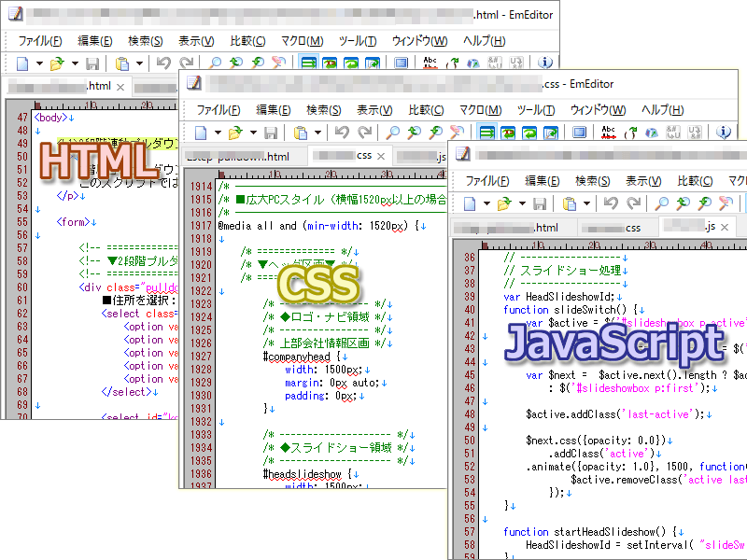747x560 pixels.
Task: Click New file icon in HTML window
Action: click(22, 63)
